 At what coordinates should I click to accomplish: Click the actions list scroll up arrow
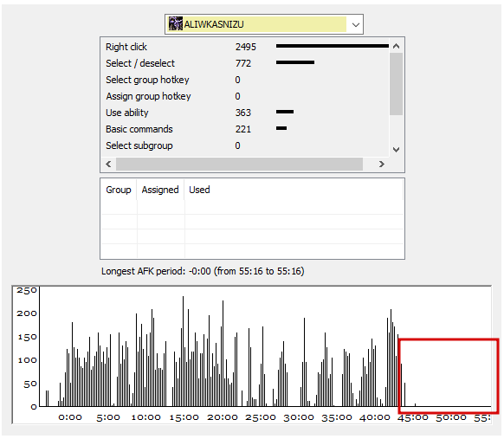pyautogui.click(x=396, y=46)
